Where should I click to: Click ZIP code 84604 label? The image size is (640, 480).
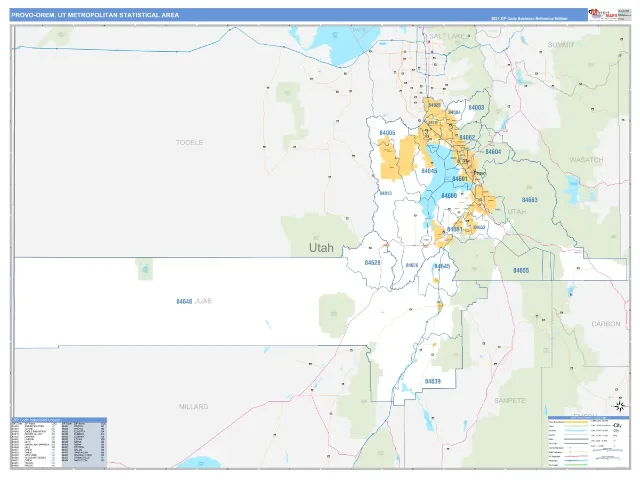tap(493, 152)
